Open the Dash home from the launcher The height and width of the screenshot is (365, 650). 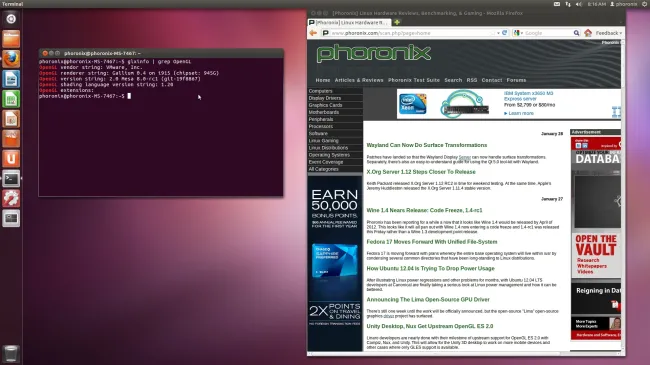click(x=11, y=19)
